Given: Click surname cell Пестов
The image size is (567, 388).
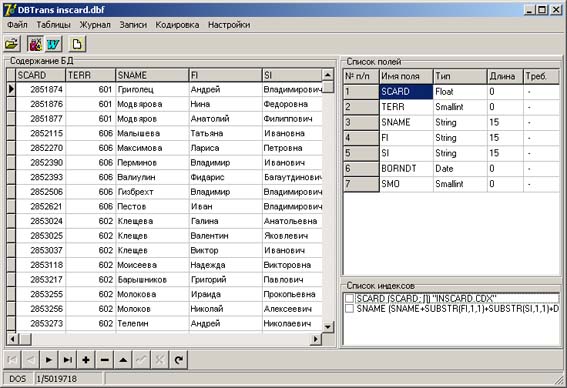Looking at the screenshot, I should (152, 206).
